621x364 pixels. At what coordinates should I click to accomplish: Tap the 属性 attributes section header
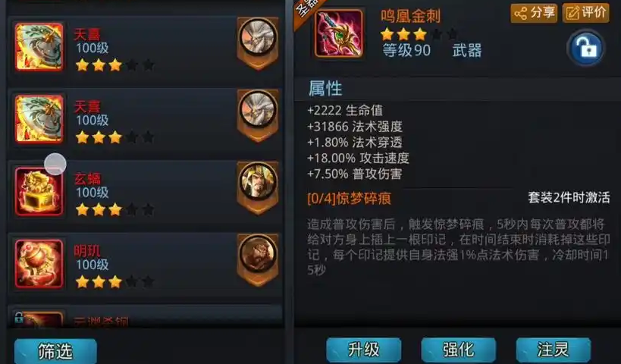[325, 88]
